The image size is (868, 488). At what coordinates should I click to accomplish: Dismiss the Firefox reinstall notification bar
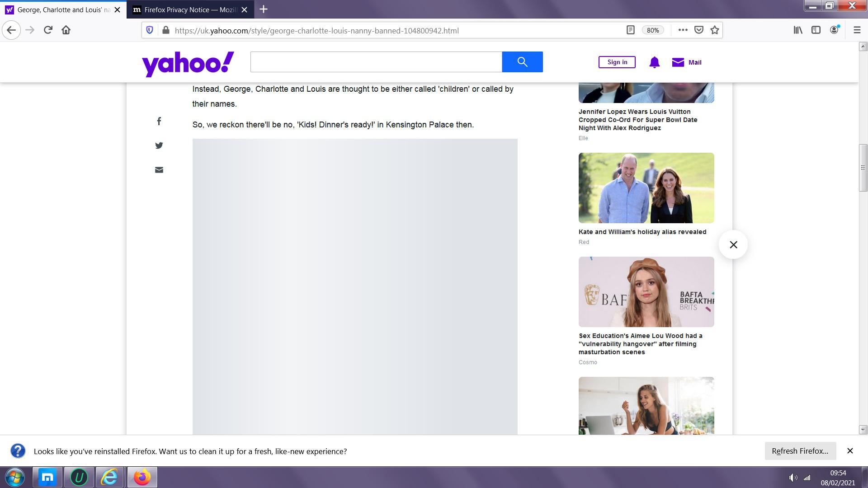point(850,451)
